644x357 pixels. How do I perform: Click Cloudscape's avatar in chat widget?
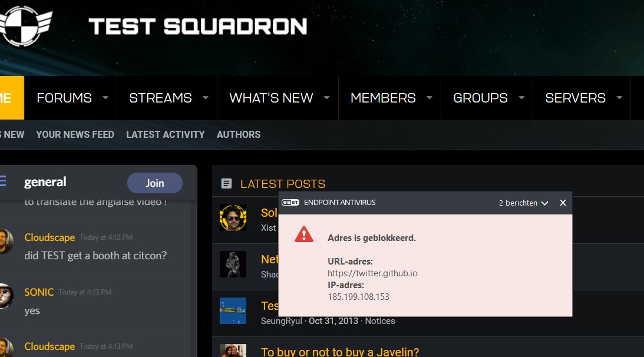[5, 242]
